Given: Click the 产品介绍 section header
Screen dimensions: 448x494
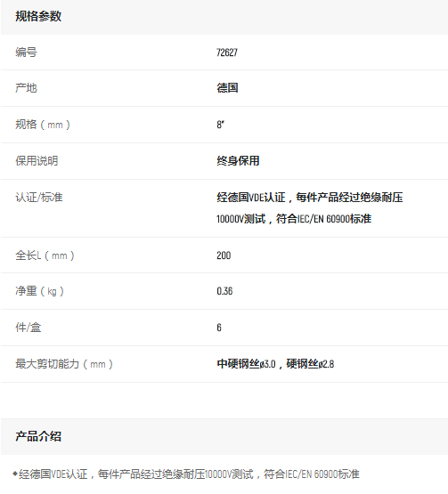Looking at the screenshot, I should click(38, 436).
